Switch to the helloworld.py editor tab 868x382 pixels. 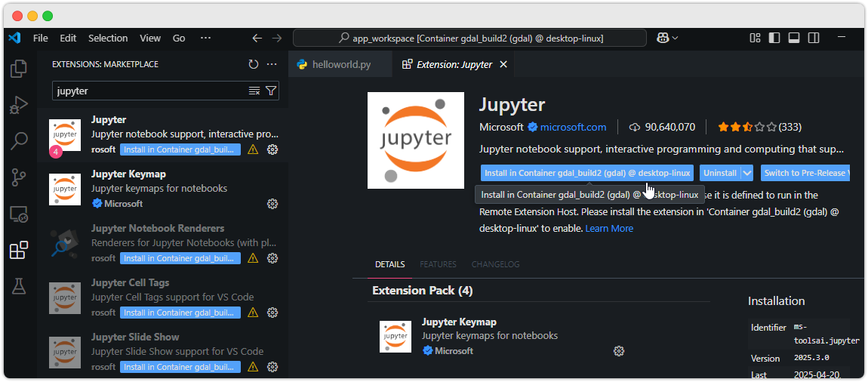[340, 64]
